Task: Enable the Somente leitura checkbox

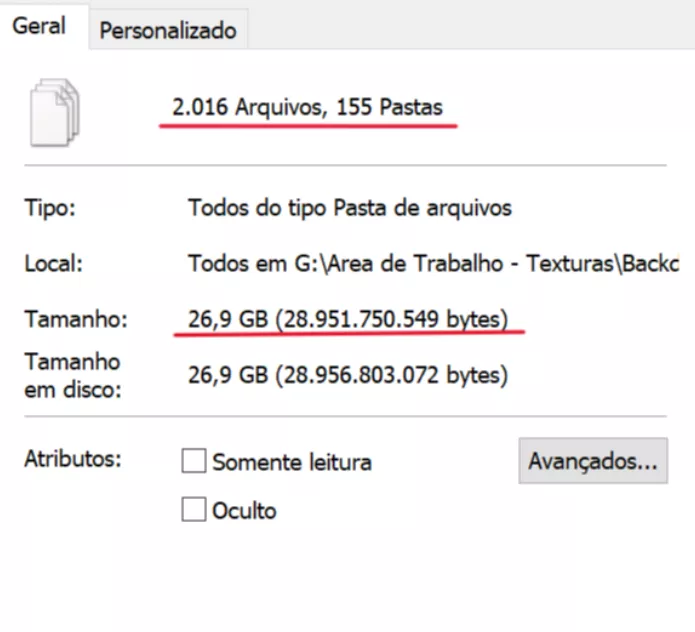Action: click(194, 460)
